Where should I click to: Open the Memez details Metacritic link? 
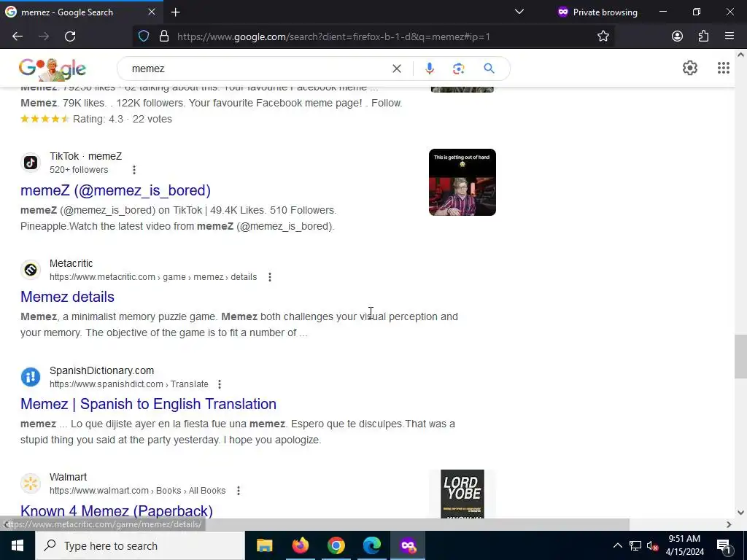pyautogui.click(x=67, y=297)
